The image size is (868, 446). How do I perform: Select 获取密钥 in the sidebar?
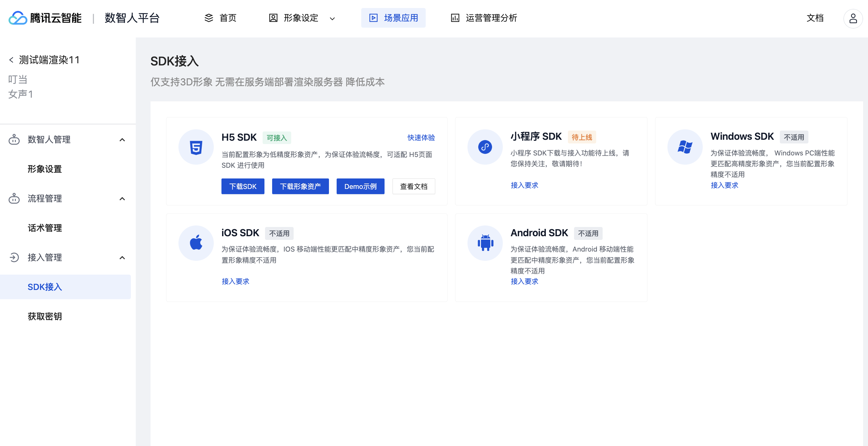45,316
